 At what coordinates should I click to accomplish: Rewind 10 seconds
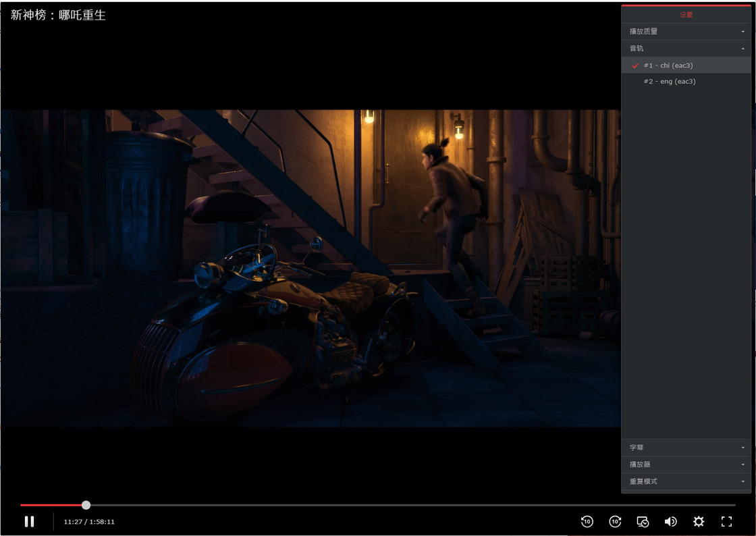tap(587, 522)
